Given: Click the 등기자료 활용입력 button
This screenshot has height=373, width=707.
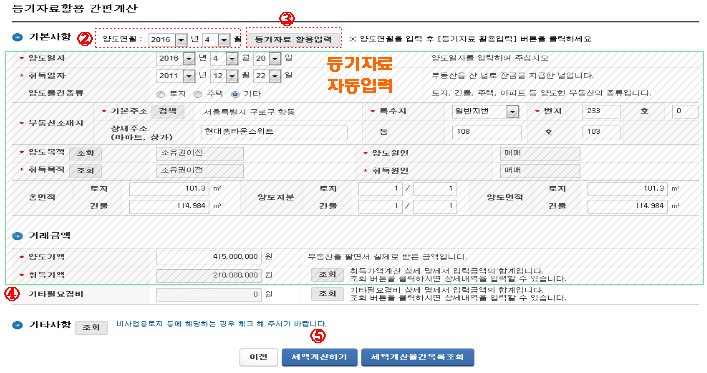Looking at the screenshot, I should (293, 40).
